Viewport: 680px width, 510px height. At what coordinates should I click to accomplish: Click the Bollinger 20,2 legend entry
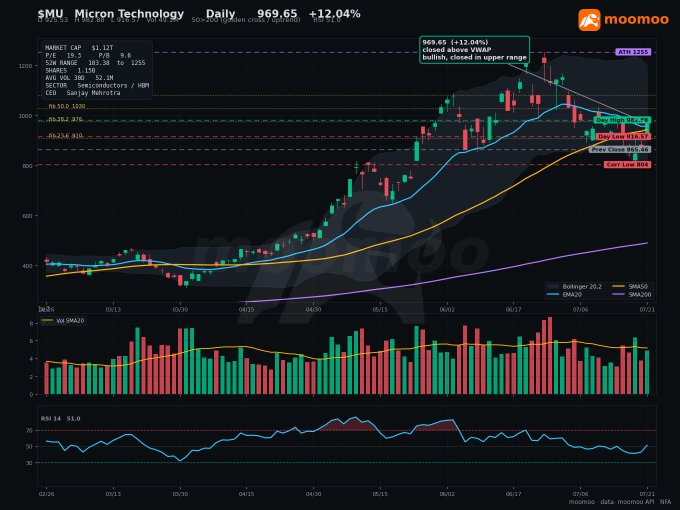[575, 287]
